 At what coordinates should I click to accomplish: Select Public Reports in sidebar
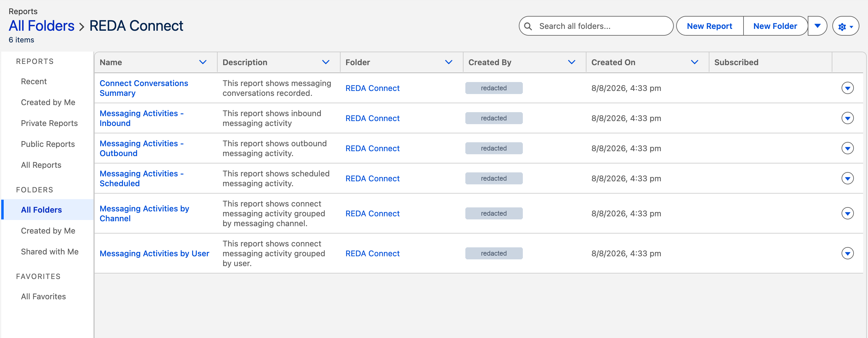pos(48,144)
